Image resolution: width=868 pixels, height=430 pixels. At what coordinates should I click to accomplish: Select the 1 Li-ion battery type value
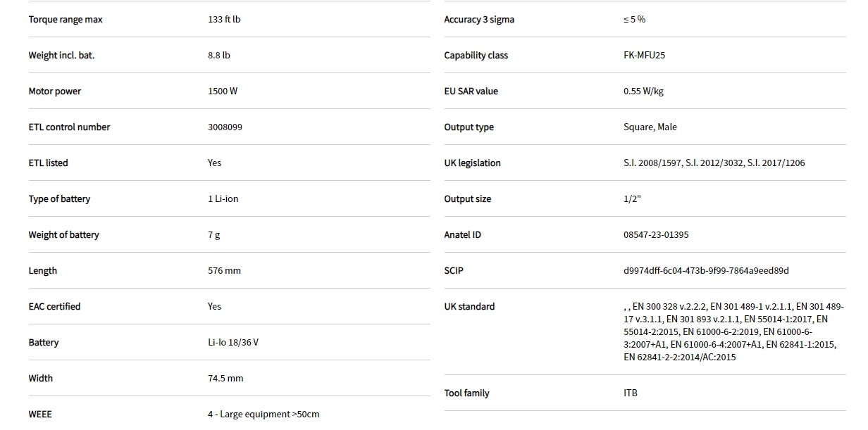[223, 199]
